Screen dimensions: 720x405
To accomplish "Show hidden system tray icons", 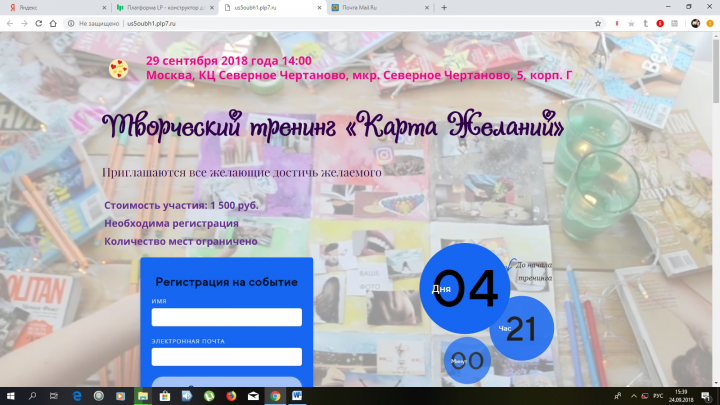I will [634, 396].
